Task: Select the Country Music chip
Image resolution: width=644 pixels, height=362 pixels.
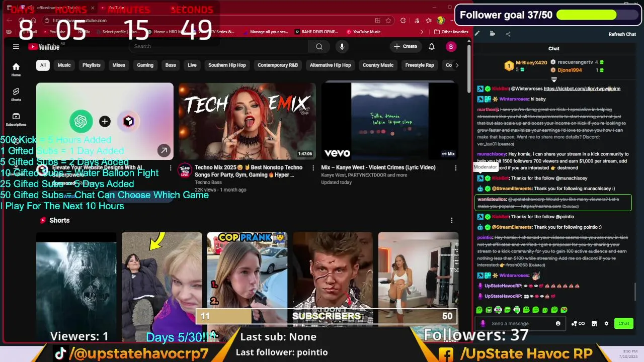Action: tap(378, 65)
